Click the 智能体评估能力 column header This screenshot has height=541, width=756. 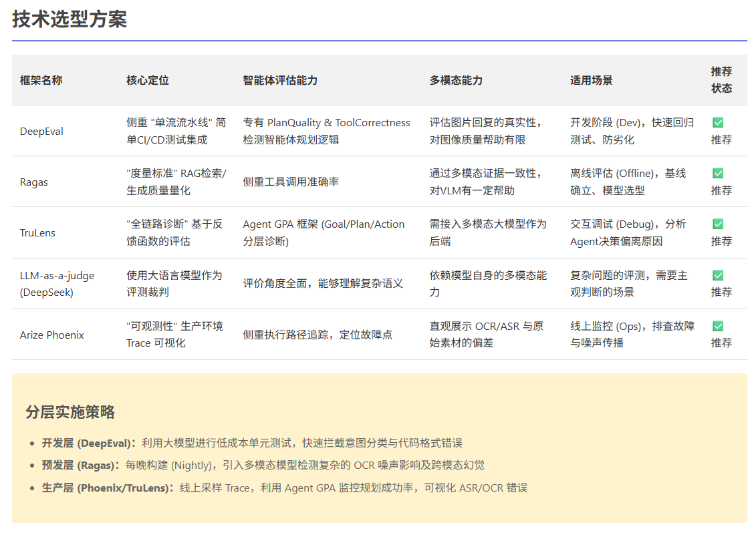[280, 80]
